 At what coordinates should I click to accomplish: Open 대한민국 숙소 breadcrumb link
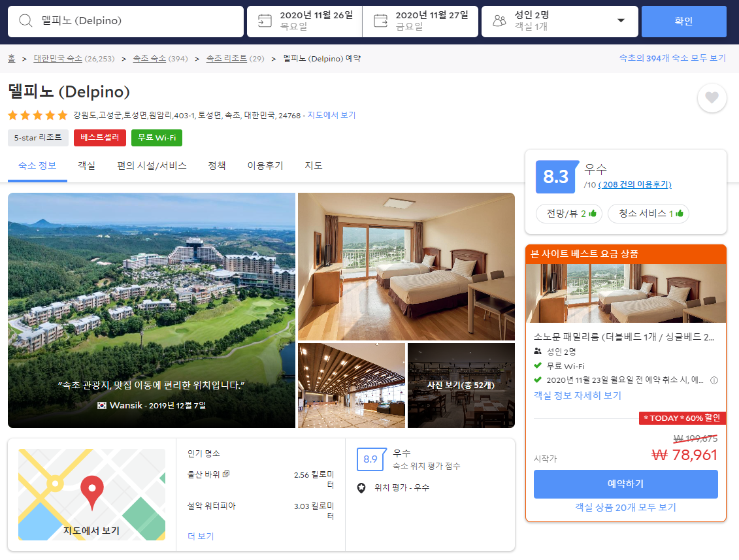(x=58, y=58)
